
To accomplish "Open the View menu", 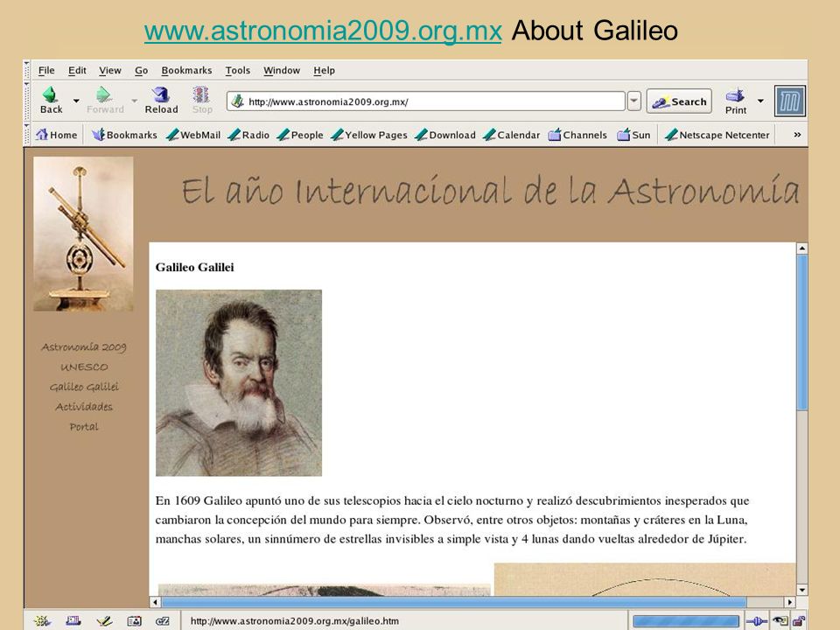I will tap(110, 70).
